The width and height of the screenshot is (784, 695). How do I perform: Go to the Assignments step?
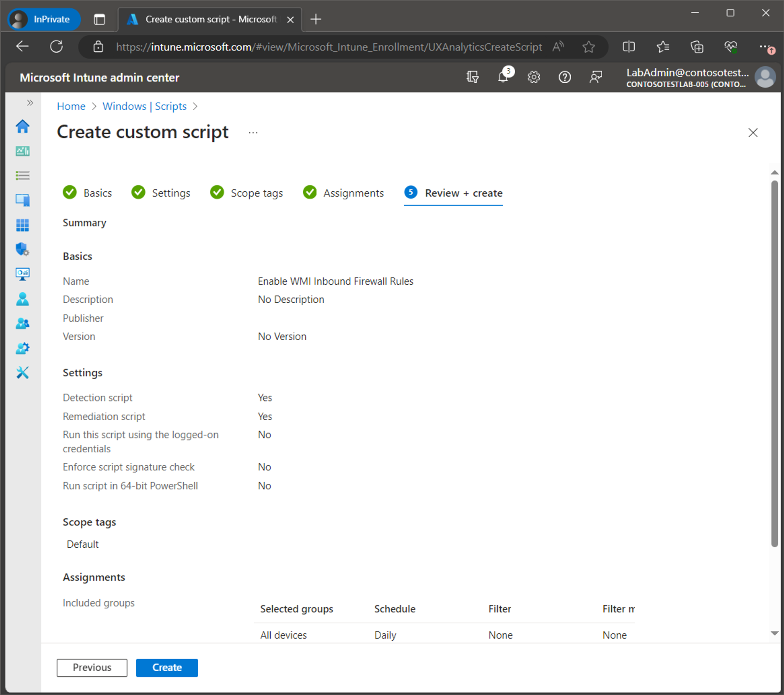343,193
